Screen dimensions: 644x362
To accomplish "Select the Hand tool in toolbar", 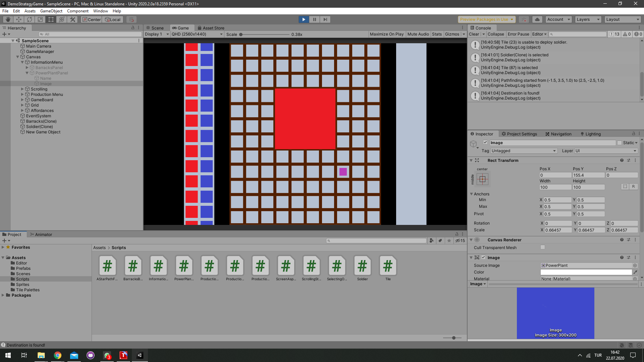I will [8, 19].
